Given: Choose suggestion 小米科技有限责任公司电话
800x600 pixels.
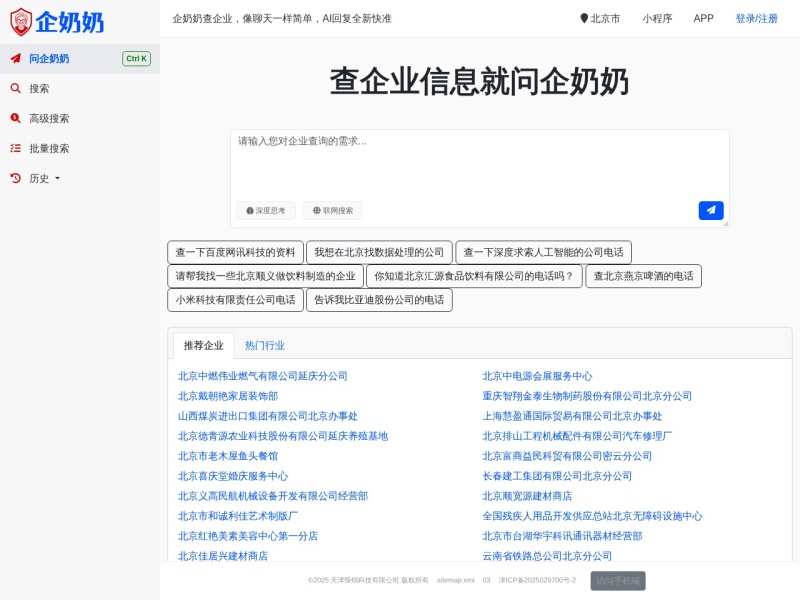Looking at the screenshot, I should pos(235,299).
